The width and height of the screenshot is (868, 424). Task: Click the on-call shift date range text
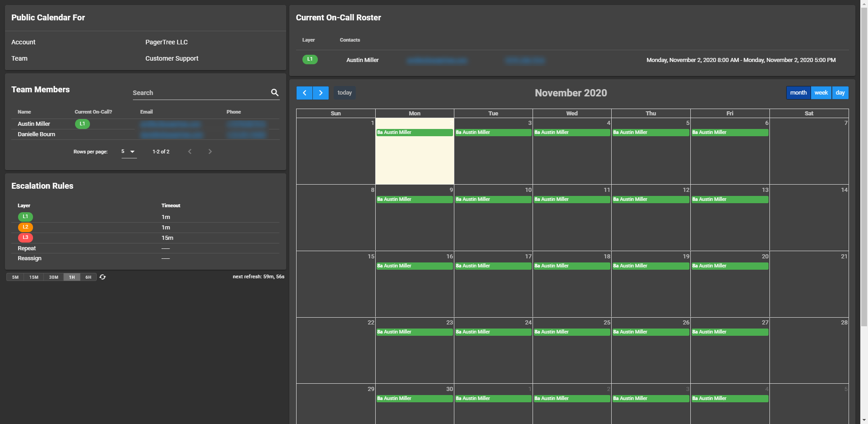(741, 60)
